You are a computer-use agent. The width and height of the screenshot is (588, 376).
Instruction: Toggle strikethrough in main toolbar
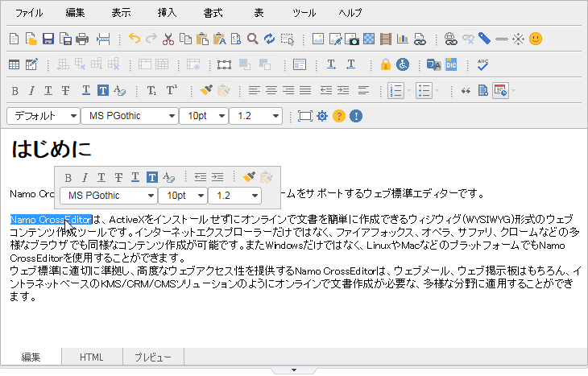(x=65, y=90)
